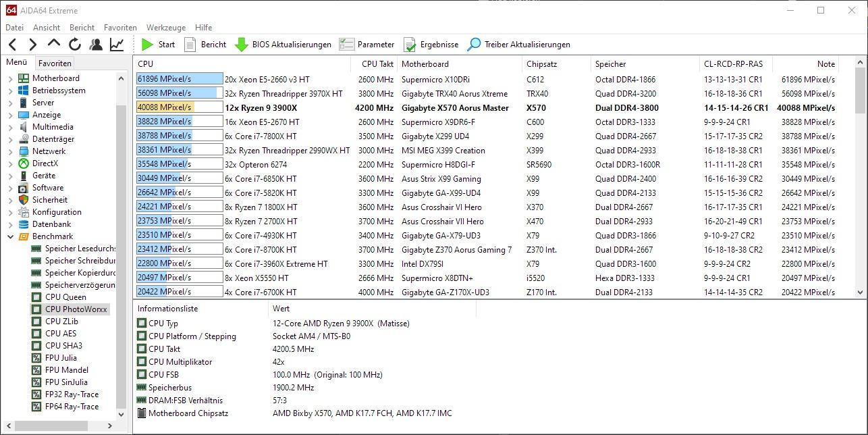The height and width of the screenshot is (435, 868).
Task: Switch to the Favoriten tab
Action: click(x=55, y=63)
